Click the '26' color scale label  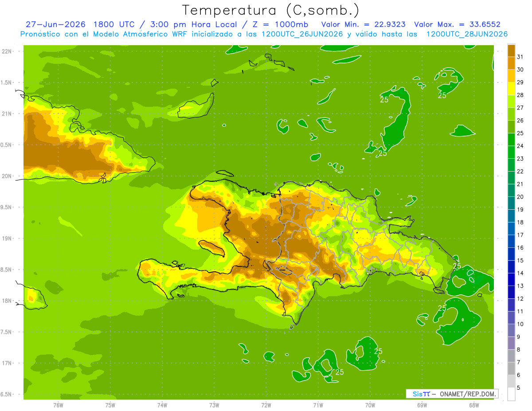(520, 120)
